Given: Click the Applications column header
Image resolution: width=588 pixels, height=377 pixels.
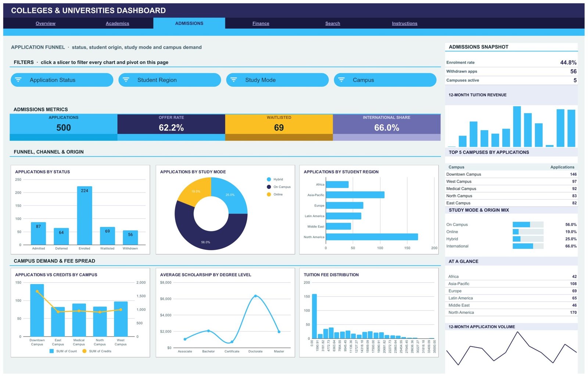Looking at the screenshot, I should click(x=562, y=167).
